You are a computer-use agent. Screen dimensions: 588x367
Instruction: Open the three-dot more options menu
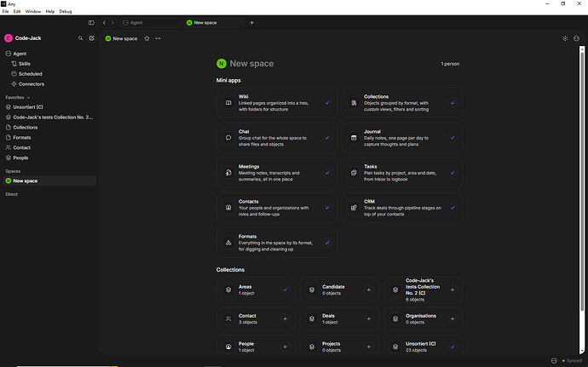click(x=159, y=38)
